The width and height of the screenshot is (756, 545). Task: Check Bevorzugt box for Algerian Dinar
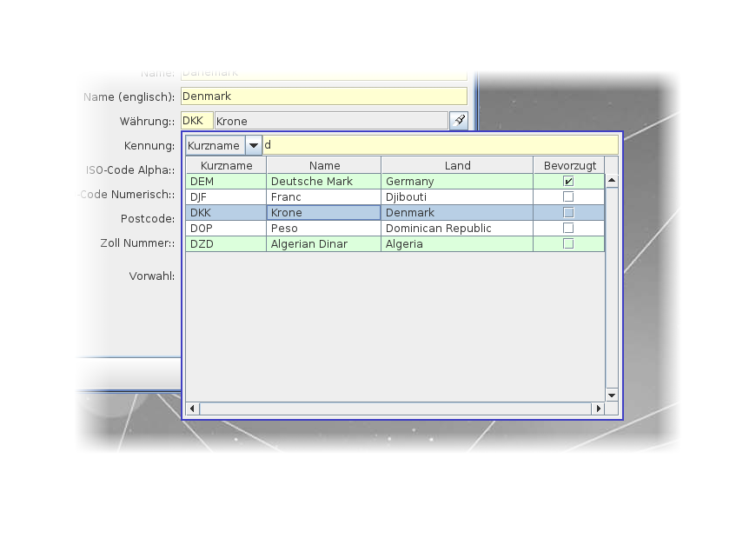(568, 244)
